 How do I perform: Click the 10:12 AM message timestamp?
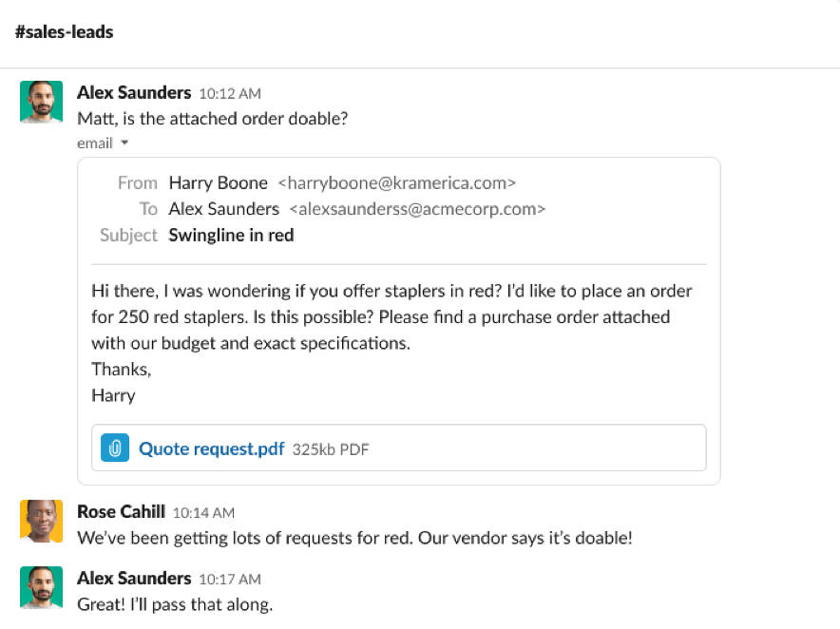pos(229,93)
